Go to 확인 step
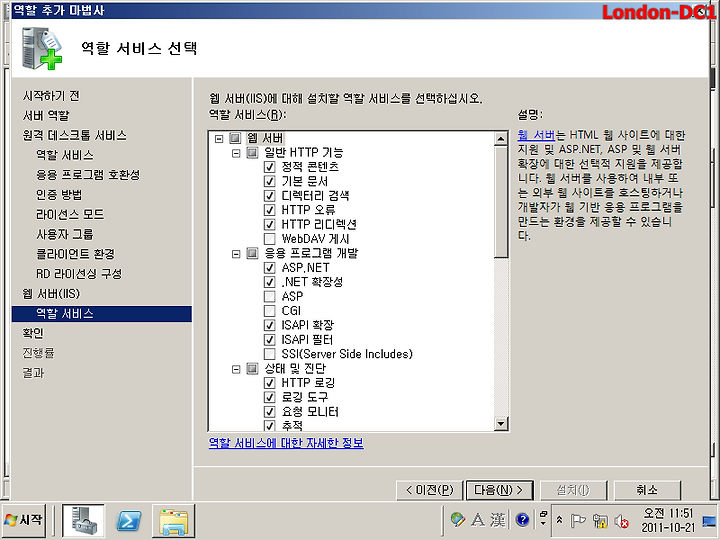 33,333
